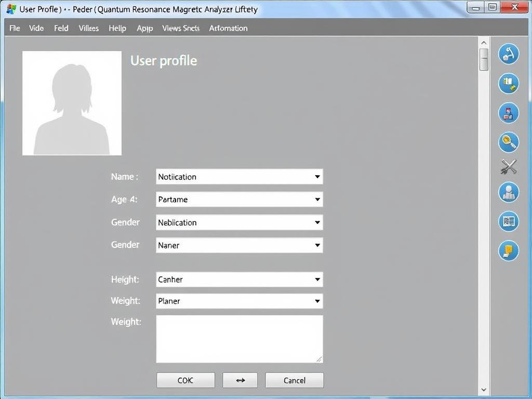This screenshot has width=532, height=399.
Task: Open the book with green note icon
Action: 509,84
